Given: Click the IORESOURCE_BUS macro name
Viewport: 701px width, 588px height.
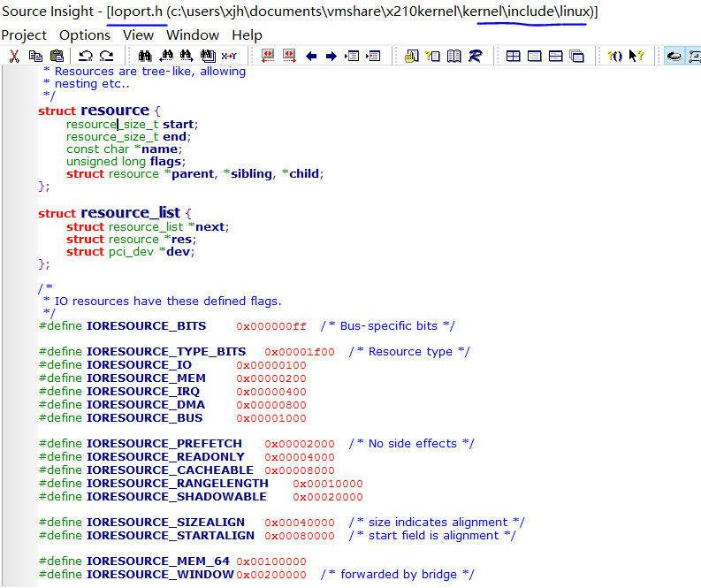Looking at the screenshot, I should [x=144, y=417].
